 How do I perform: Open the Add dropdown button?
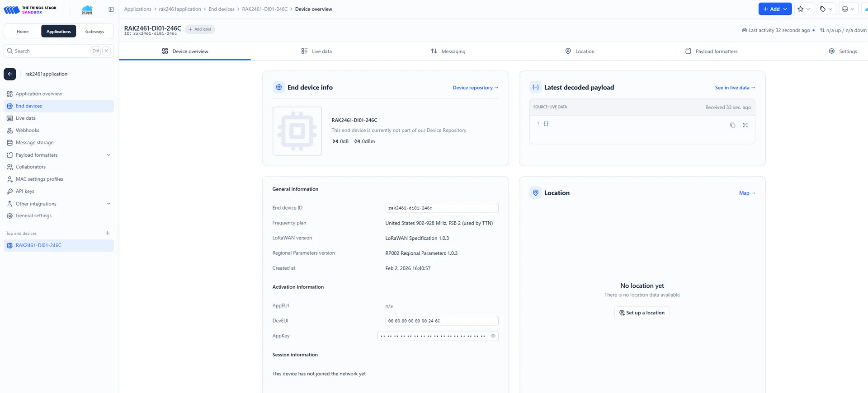coord(775,9)
